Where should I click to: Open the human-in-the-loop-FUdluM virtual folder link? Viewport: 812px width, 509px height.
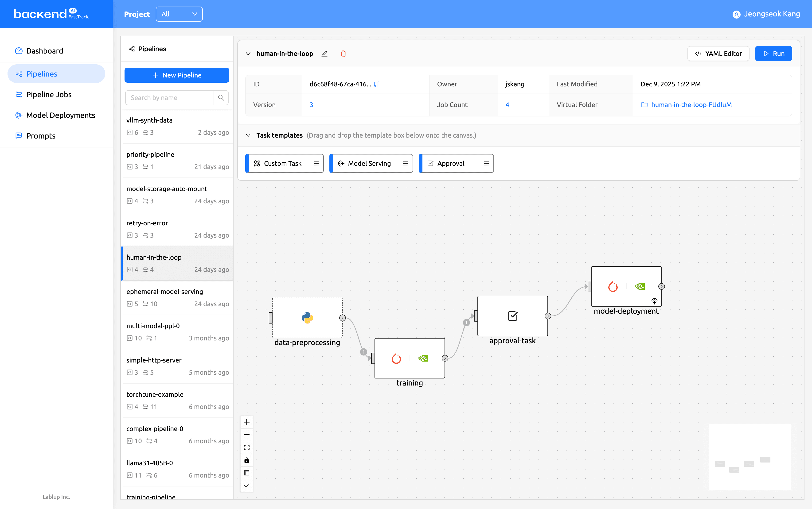[691, 105]
